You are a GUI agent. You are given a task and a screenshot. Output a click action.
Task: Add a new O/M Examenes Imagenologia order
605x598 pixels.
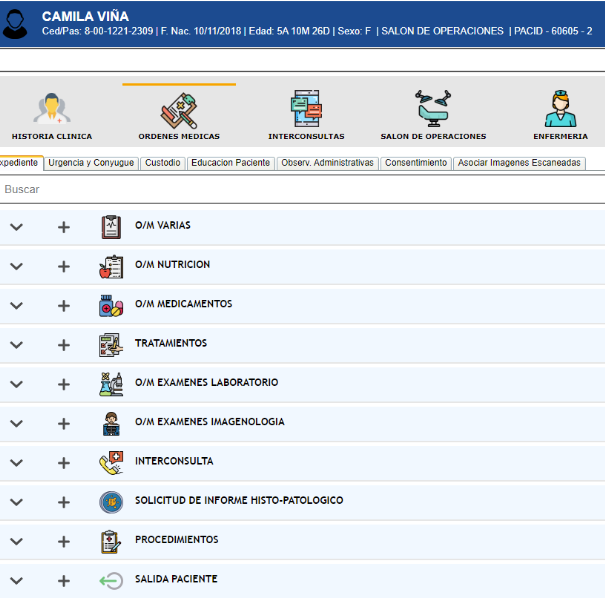tap(64, 424)
